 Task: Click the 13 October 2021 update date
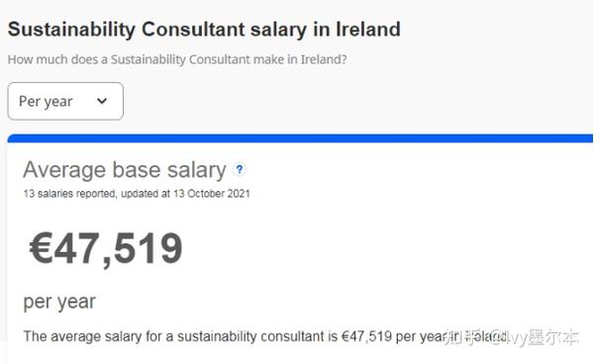pos(212,193)
